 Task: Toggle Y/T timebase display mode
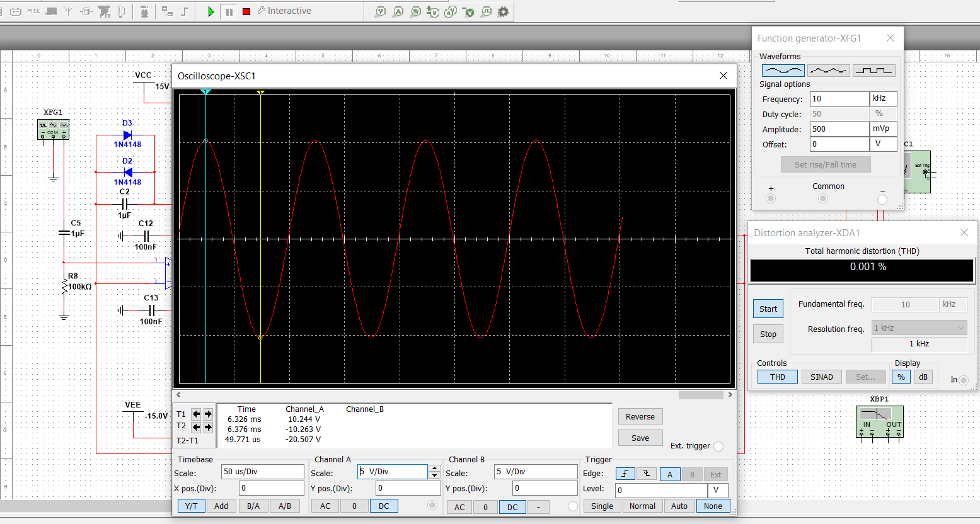[191, 506]
